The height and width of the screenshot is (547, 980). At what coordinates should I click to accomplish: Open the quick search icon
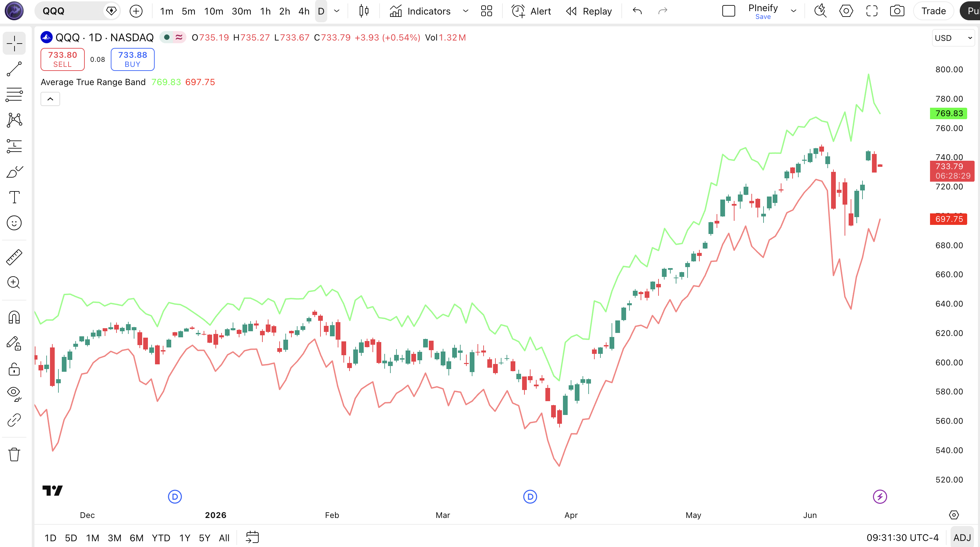pos(820,11)
